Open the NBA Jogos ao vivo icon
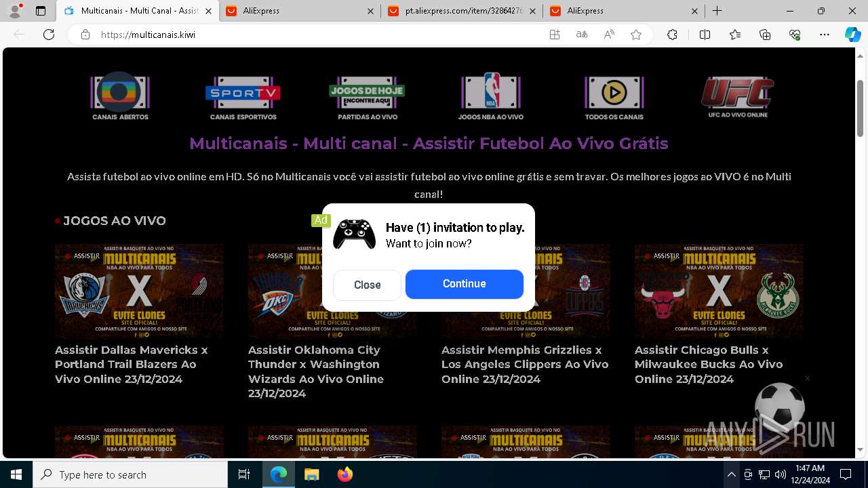868x488 pixels. pyautogui.click(x=490, y=96)
